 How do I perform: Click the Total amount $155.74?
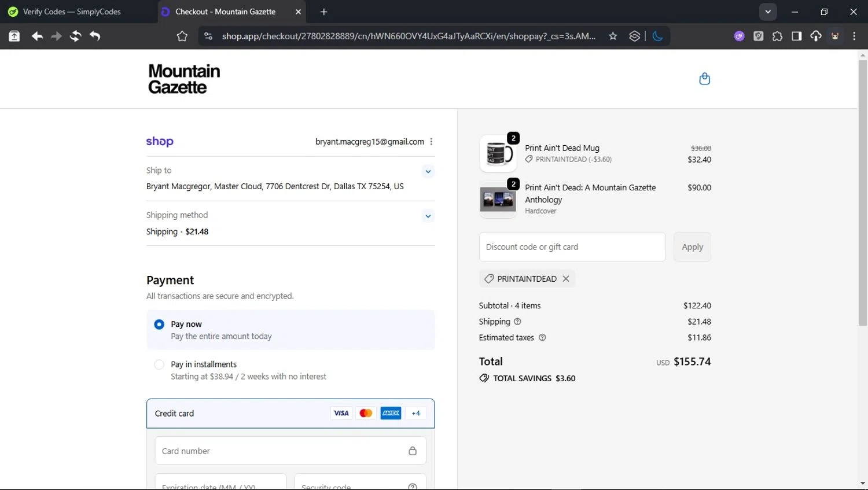692,362
